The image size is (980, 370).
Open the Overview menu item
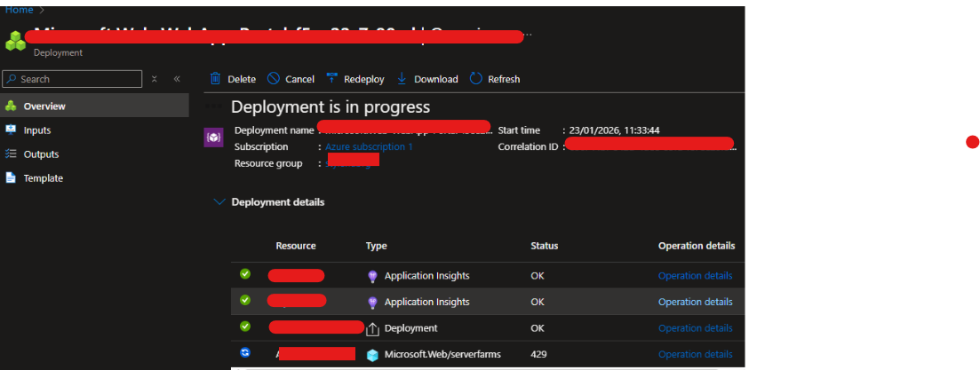point(94,106)
